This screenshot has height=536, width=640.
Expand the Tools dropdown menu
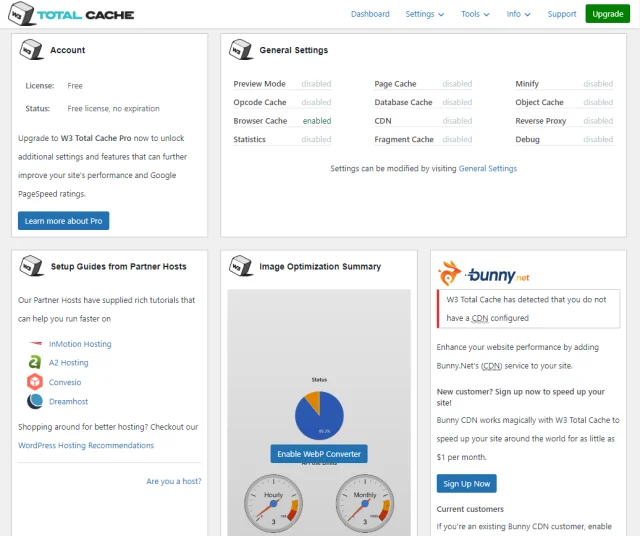pos(475,14)
